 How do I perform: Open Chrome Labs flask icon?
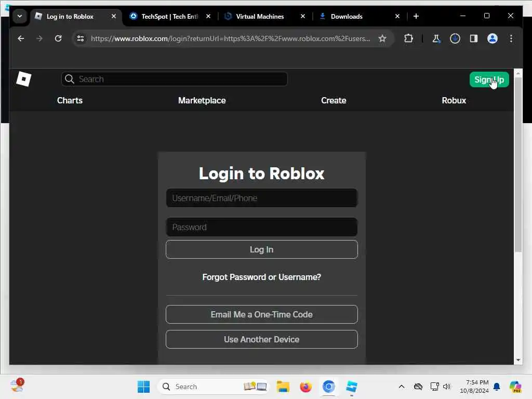tap(436, 38)
